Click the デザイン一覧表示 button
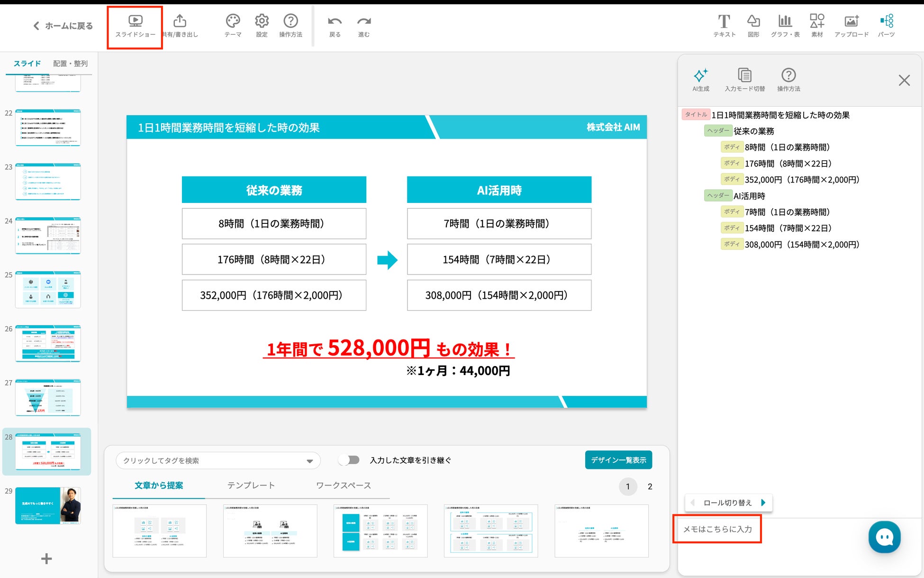This screenshot has height=578, width=924. 618,460
